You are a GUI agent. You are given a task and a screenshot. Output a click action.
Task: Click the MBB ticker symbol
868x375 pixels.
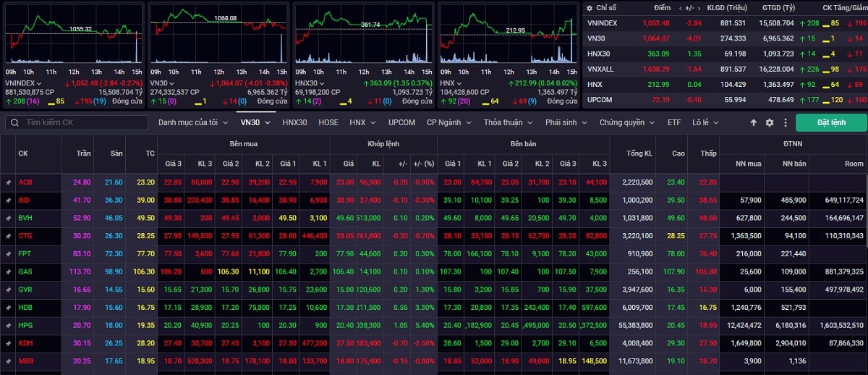coord(26,361)
